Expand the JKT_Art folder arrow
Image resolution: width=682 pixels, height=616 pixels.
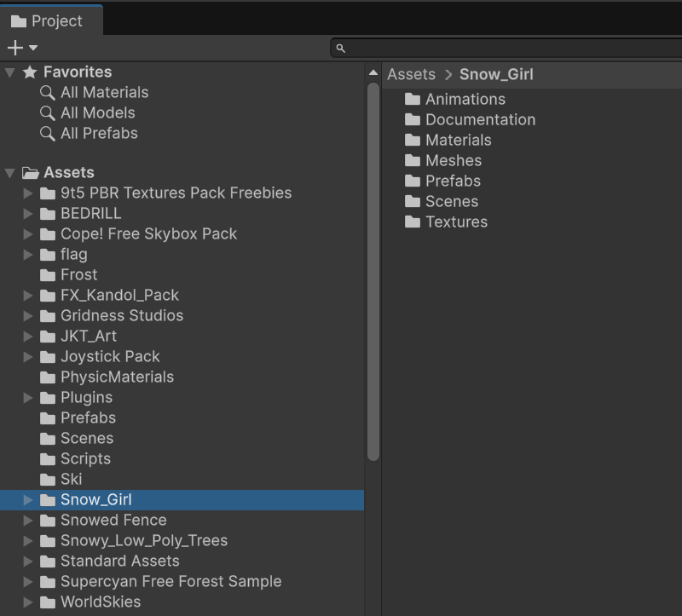coord(28,337)
